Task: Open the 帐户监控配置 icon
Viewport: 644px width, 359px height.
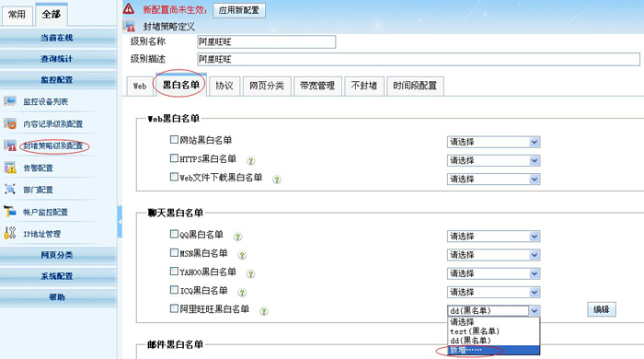Action: 10,212
